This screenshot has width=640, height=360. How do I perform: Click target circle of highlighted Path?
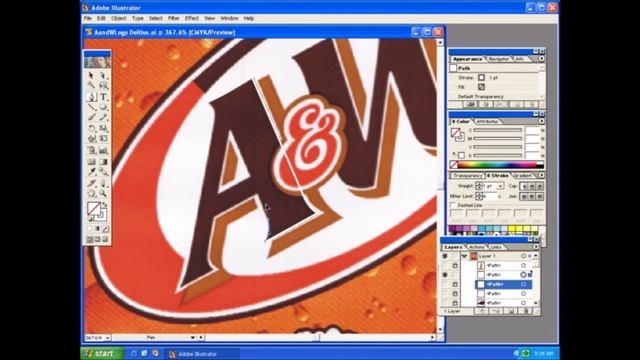click(523, 284)
